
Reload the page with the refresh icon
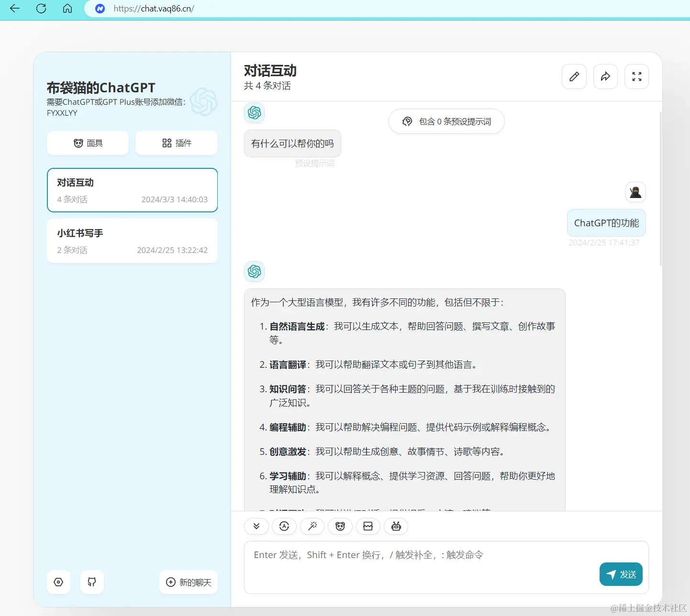[41, 9]
